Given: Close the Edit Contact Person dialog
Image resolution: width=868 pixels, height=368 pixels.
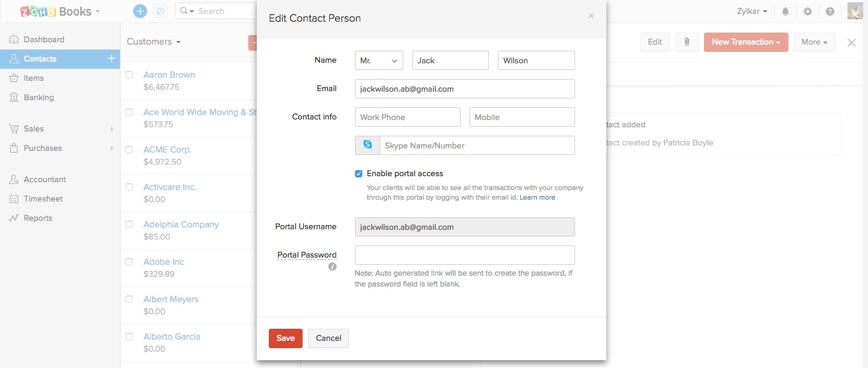Looking at the screenshot, I should coord(591,16).
